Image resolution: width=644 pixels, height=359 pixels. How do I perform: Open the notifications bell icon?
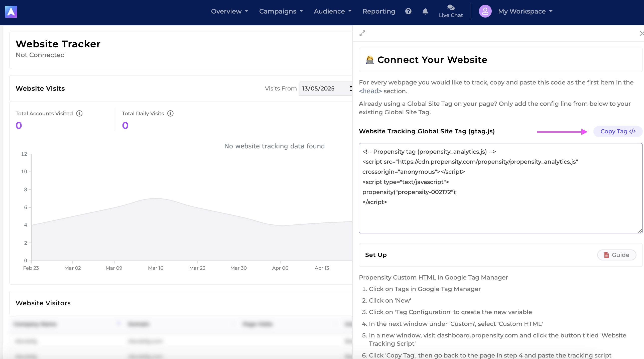[x=425, y=11]
